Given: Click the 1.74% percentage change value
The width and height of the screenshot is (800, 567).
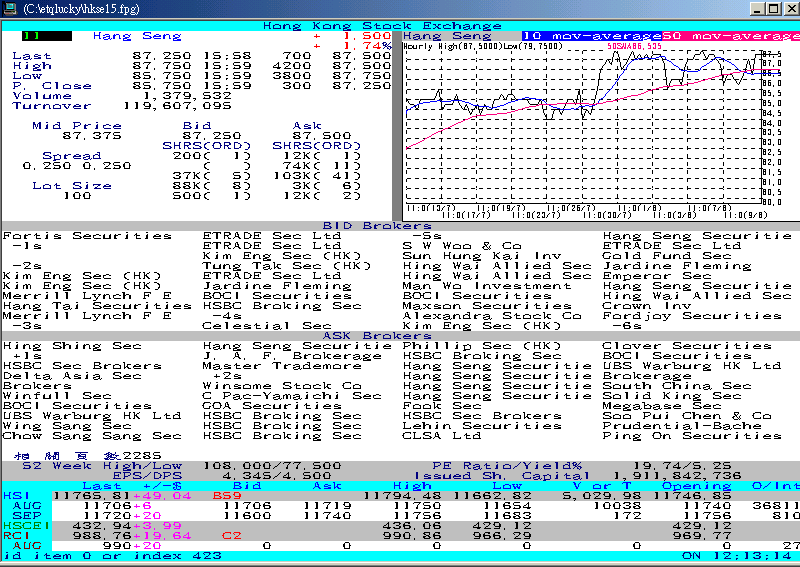Looking at the screenshot, I should (x=353, y=46).
